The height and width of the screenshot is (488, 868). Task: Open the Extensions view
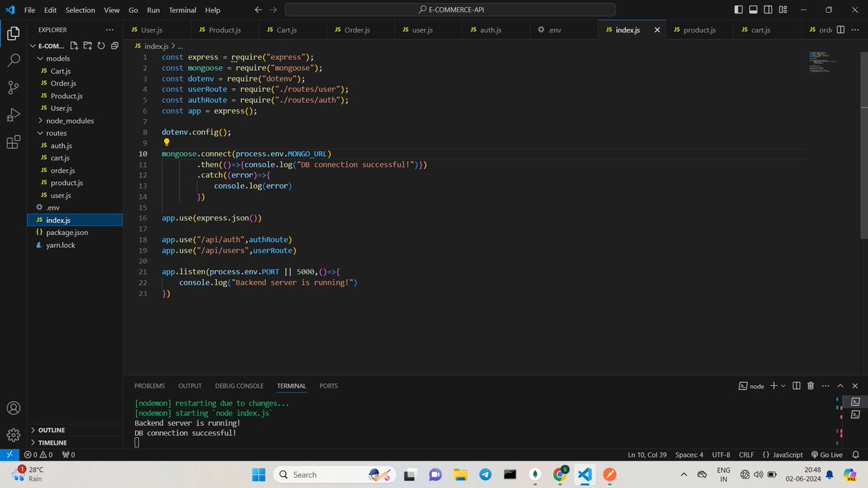click(13, 142)
